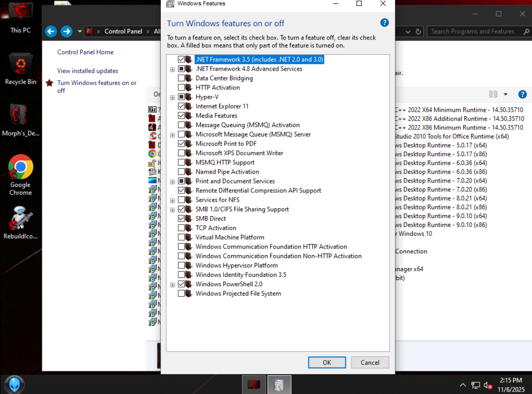Click the Windows Features title bar icon

pyautogui.click(x=170, y=4)
